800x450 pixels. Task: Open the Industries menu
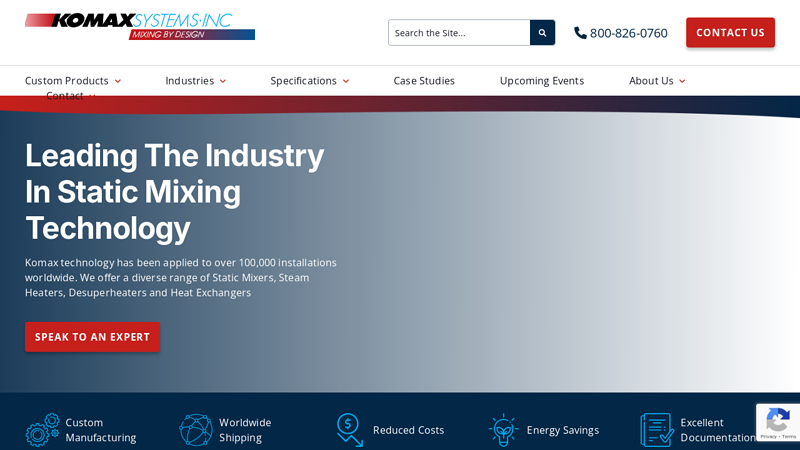(x=190, y=81)
